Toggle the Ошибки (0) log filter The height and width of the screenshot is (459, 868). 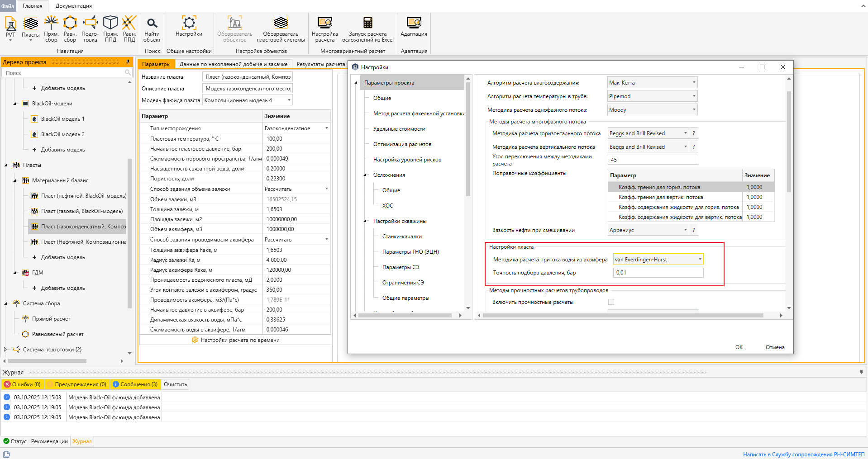pyautogui.click(x=23, y=384)
